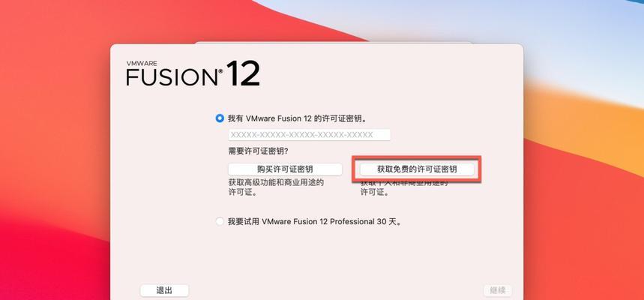Click the large 12 numeral in the logo

243,73
